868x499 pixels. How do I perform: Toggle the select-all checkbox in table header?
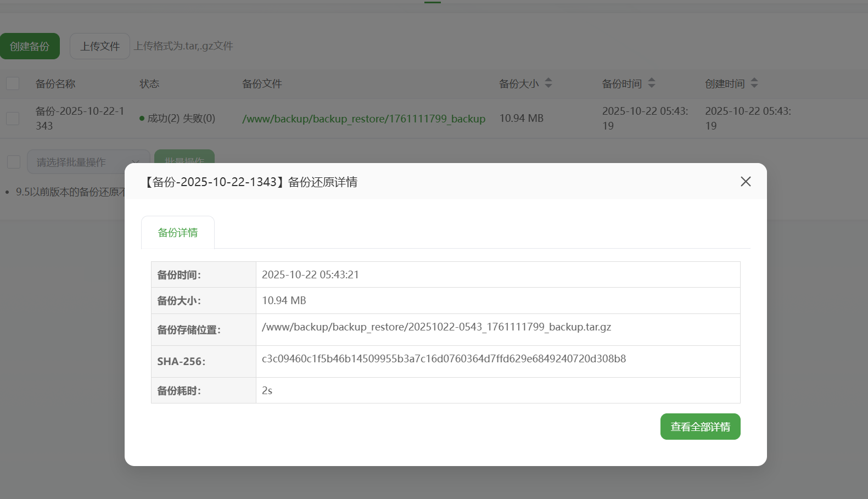tap(13, 84)
